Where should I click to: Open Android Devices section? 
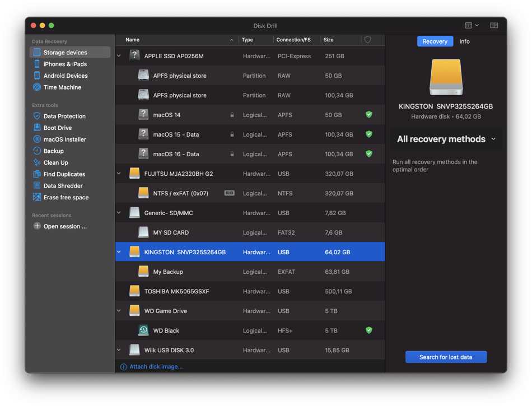pos(65,76)
